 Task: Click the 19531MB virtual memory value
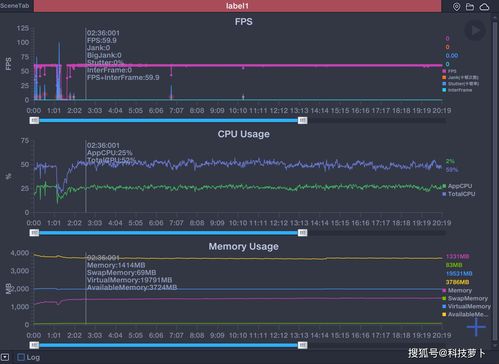pos(459,274)
